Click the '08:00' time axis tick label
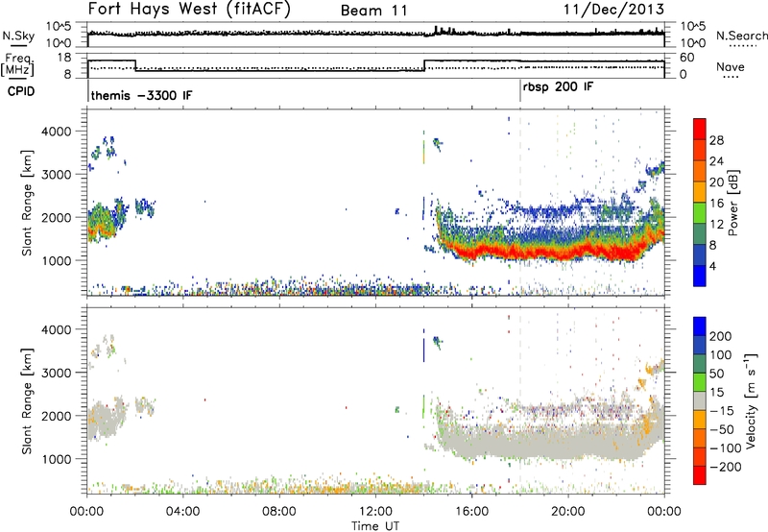Viewport: 768px width, 532px height. coord(279,511)
